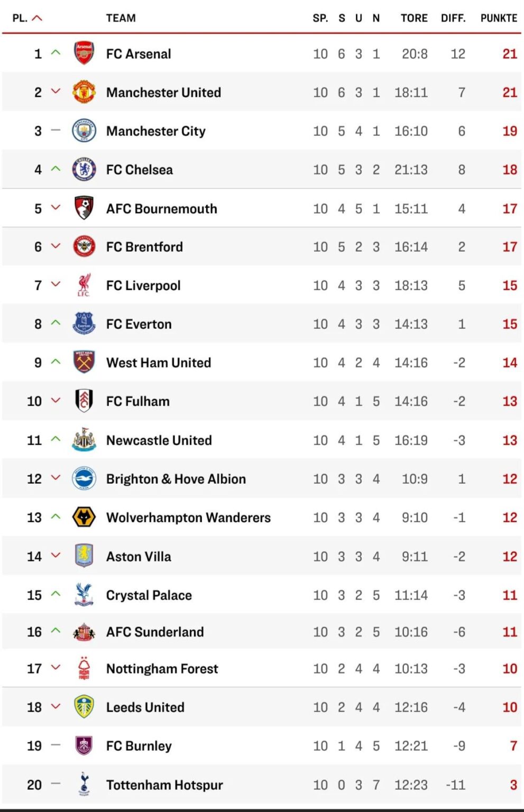Click the Manchester City club logo
Viewport: 524px width, 812px height.
84,131
